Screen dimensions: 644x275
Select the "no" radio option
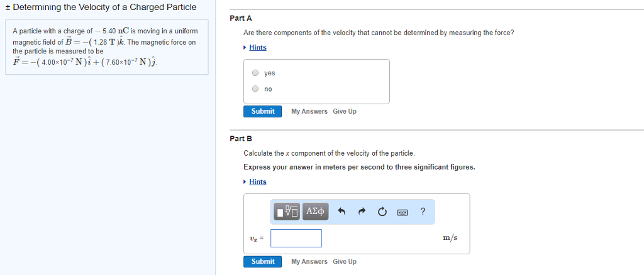[x=255, y=89]
